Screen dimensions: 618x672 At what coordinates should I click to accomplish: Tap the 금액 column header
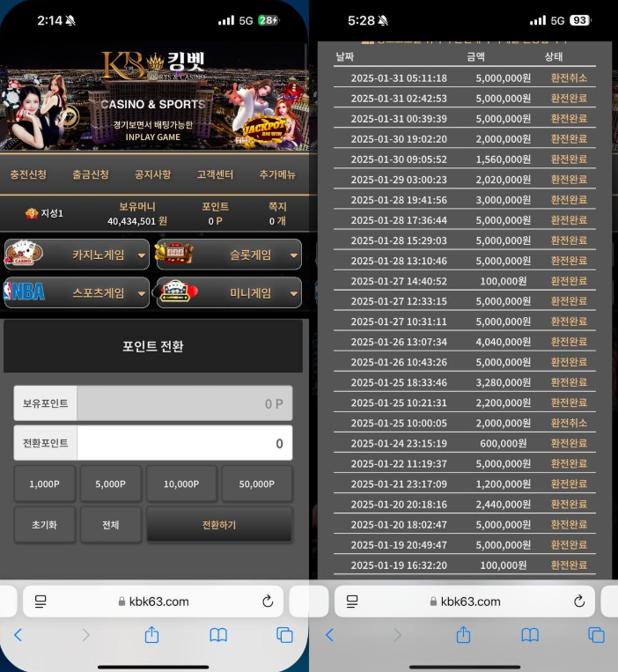pyautogui.click(x=475, y=56)
